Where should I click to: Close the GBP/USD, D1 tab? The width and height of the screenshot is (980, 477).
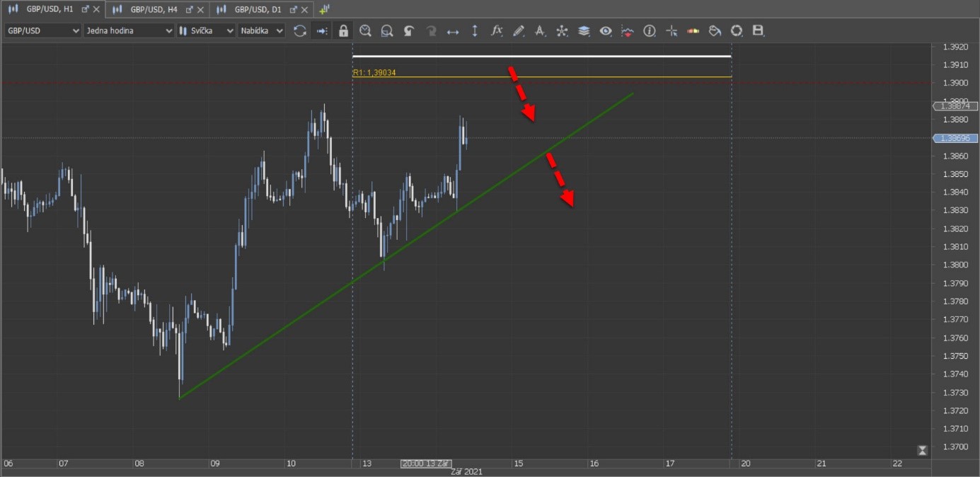[305, 9]
